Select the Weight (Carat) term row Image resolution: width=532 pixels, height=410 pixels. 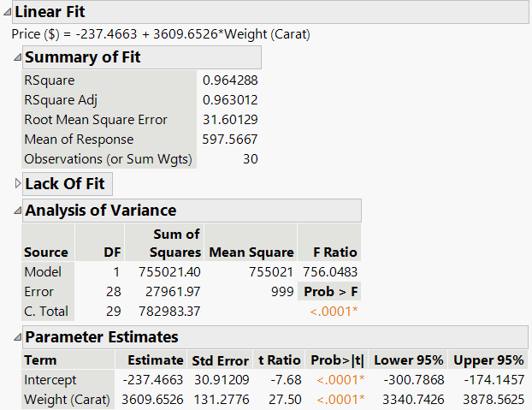point(68,400)
